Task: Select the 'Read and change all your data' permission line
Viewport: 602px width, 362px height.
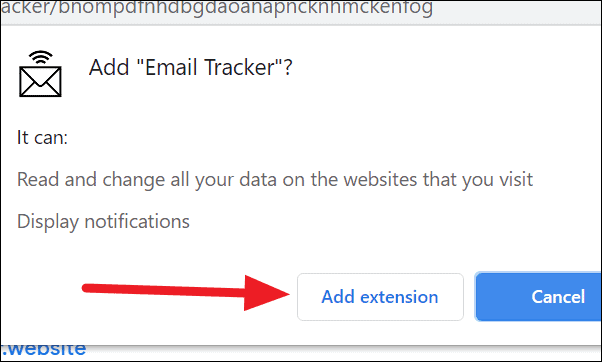Action: coord(275,180)
